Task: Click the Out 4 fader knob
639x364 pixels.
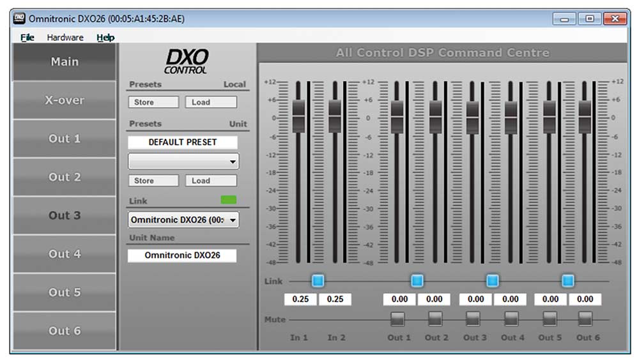Action: click(x=511, y=118)
